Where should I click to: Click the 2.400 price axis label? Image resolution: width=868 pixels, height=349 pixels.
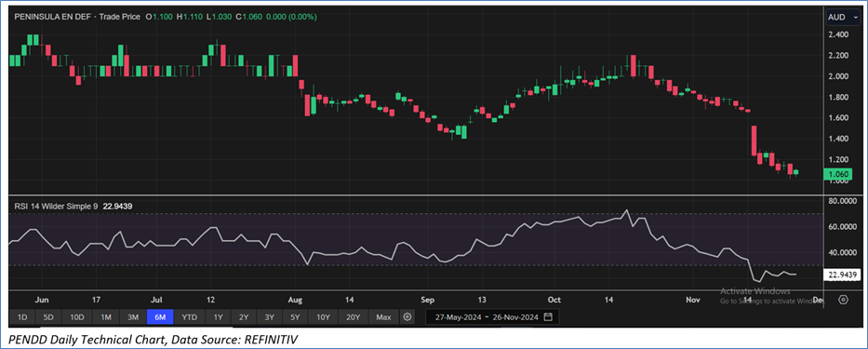click(838, 34)
